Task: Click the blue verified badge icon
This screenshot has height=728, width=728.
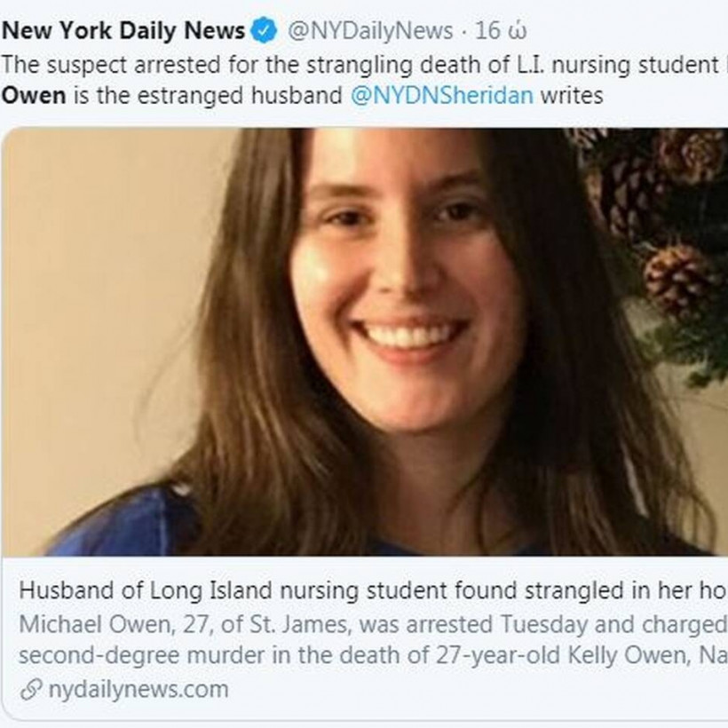Action: (x=264, y=31)
